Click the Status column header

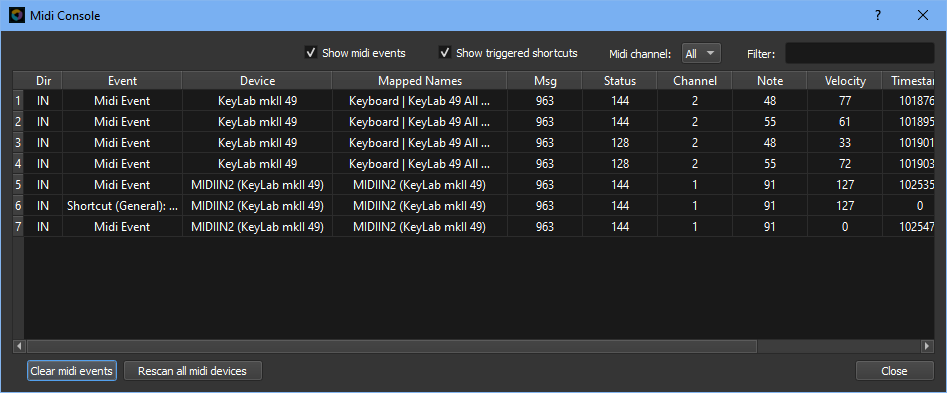coord(620,80)
